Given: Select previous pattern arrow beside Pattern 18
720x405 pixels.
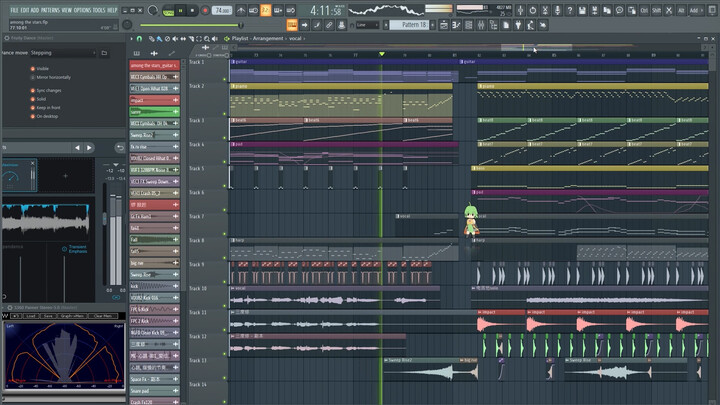Looking at the screenshot, I should tap(386, 25).
